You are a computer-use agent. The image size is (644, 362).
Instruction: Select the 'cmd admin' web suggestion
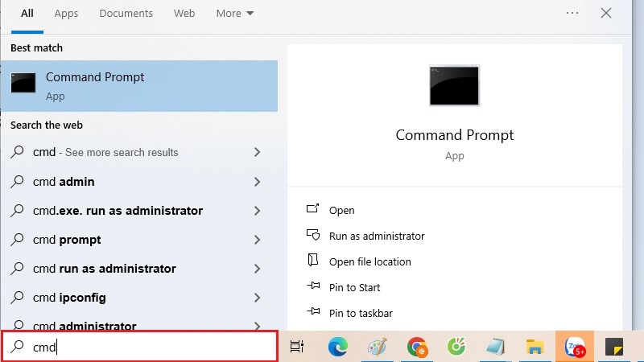click(x=139, y=182)
